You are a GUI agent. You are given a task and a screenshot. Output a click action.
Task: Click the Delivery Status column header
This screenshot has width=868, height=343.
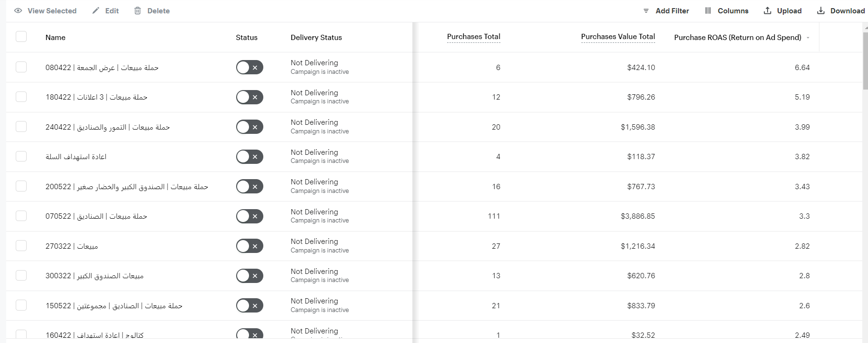pos(316,37)
